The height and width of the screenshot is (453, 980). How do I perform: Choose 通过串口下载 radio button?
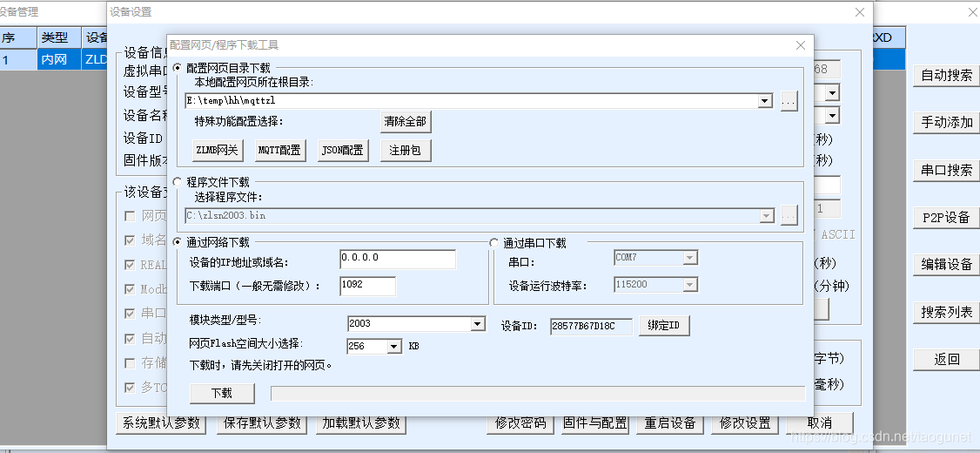[494, 242]
